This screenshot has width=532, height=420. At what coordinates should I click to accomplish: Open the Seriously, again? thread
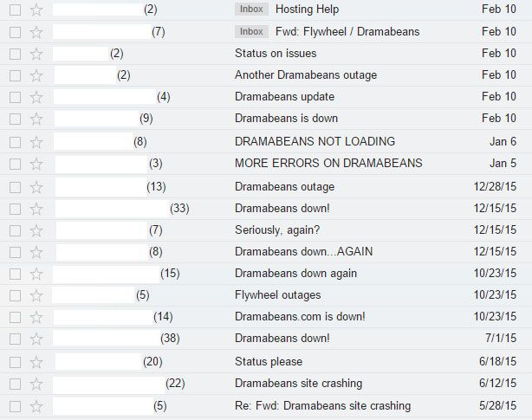click(277, 230)
